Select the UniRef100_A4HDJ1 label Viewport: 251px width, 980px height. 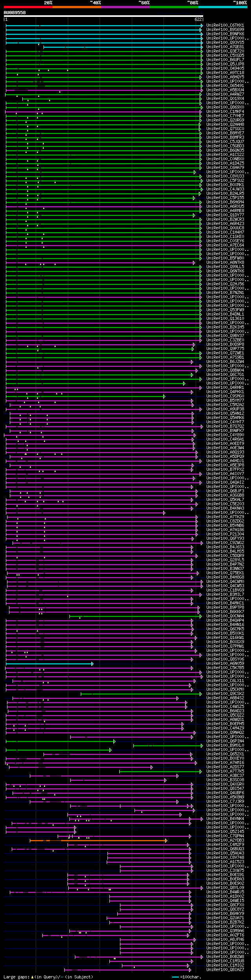[x=225, y=461]
